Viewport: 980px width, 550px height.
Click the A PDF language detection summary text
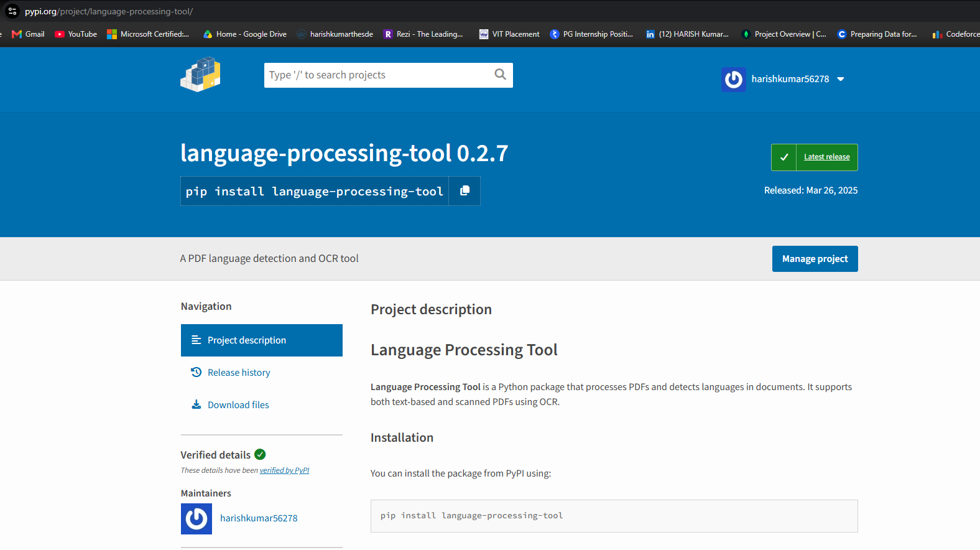click(x=269, y=258)
